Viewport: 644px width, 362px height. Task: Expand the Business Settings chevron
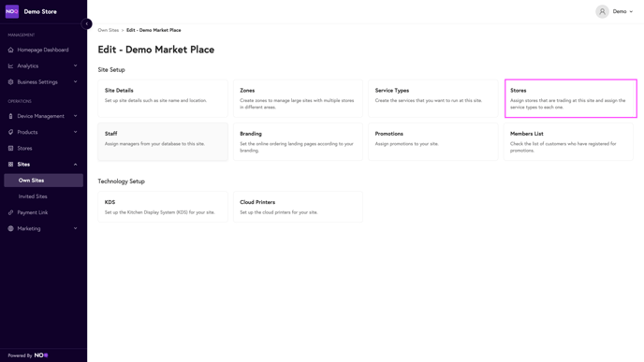pyautogui.click(x=75, y=82)
